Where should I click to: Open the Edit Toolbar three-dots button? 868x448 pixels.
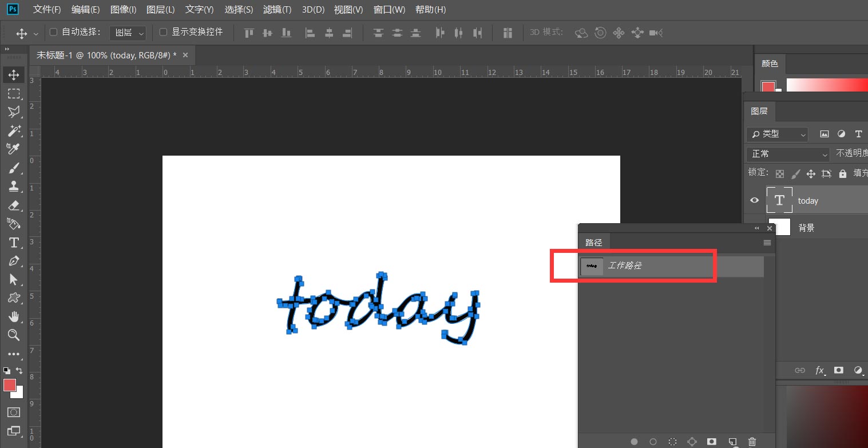click(x=14, y=354)
